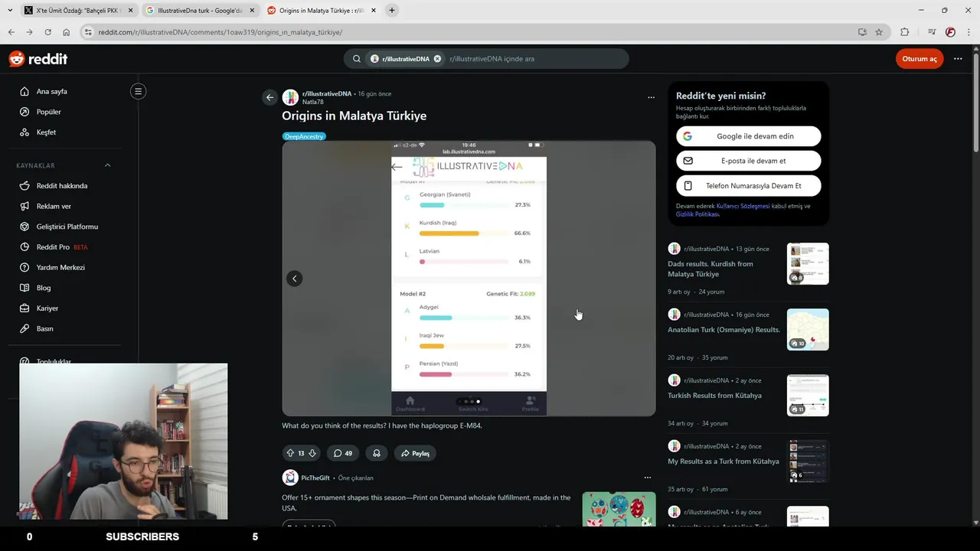This screenshot has height=551, width=980.
Task: Open the gallery result image
Action: click(469, 279)
